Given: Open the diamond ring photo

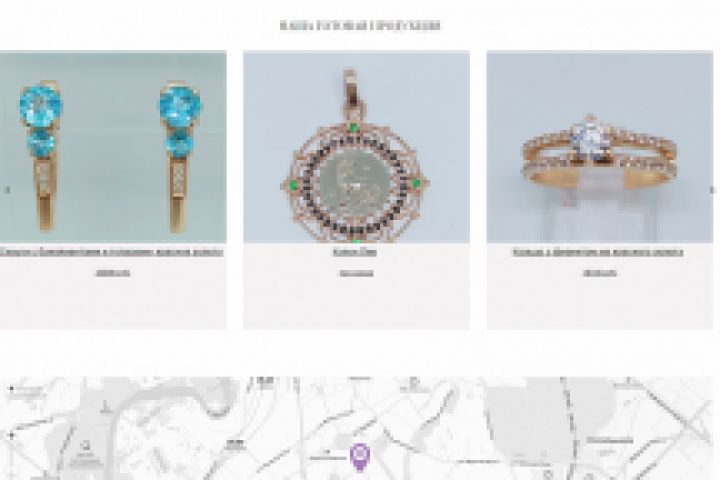Looking at the screenshot, I should tap(600, 147).
